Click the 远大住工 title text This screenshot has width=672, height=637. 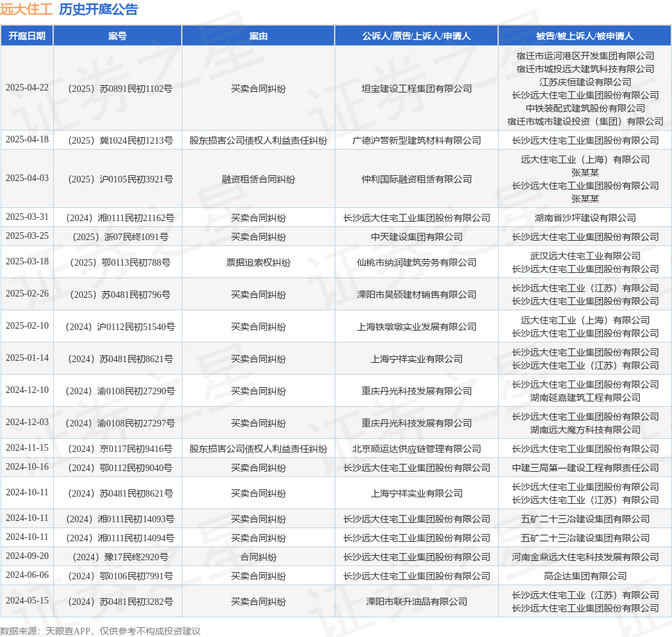[x=26, y=9]
